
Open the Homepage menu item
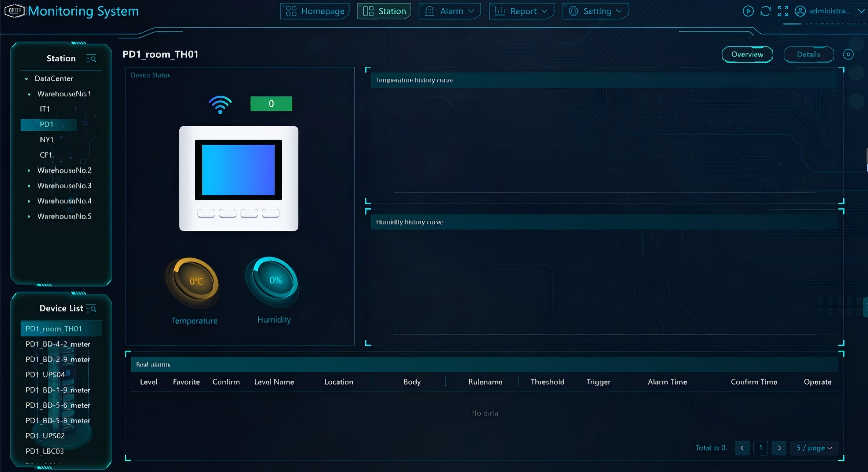click(x=315, y=11)
